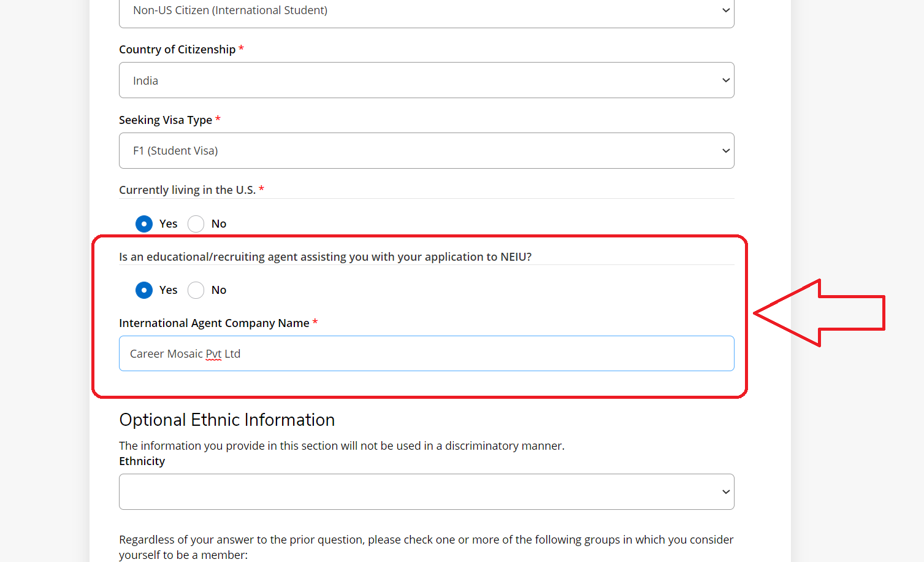
Task: Click the misspelled word Pvt in company name
Action: point(213,354)
